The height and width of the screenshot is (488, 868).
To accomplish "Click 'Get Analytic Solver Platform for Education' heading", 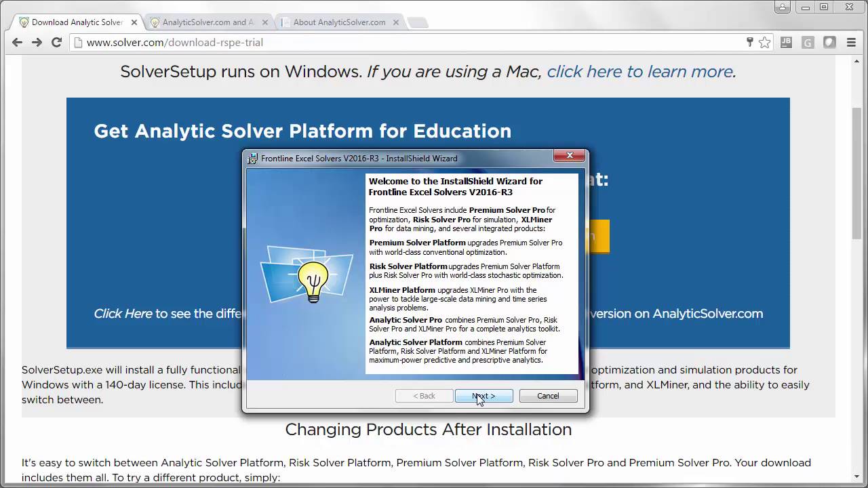I will click(x=302, y=131).
